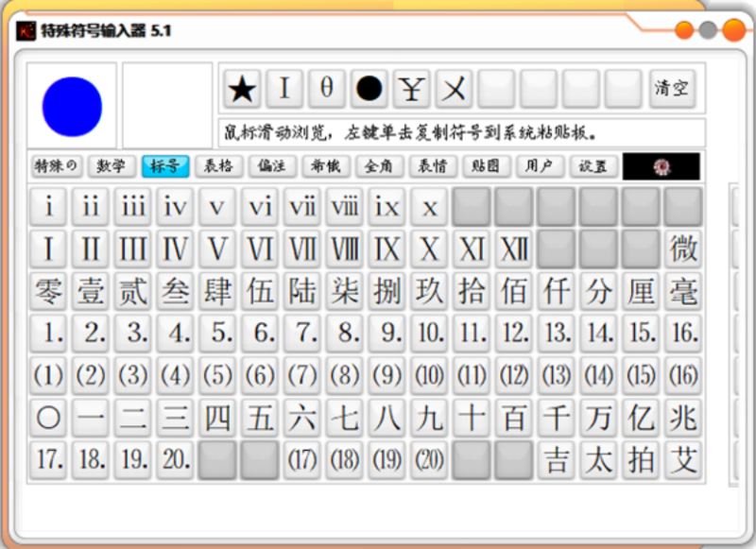
Task: Copy the character 艾
Action: click(x=683, y=459)
